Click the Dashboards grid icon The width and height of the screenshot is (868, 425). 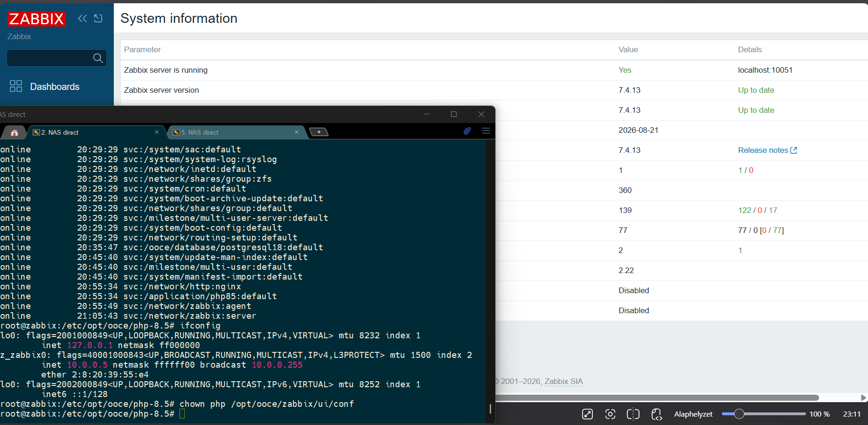tap(16, 86)
